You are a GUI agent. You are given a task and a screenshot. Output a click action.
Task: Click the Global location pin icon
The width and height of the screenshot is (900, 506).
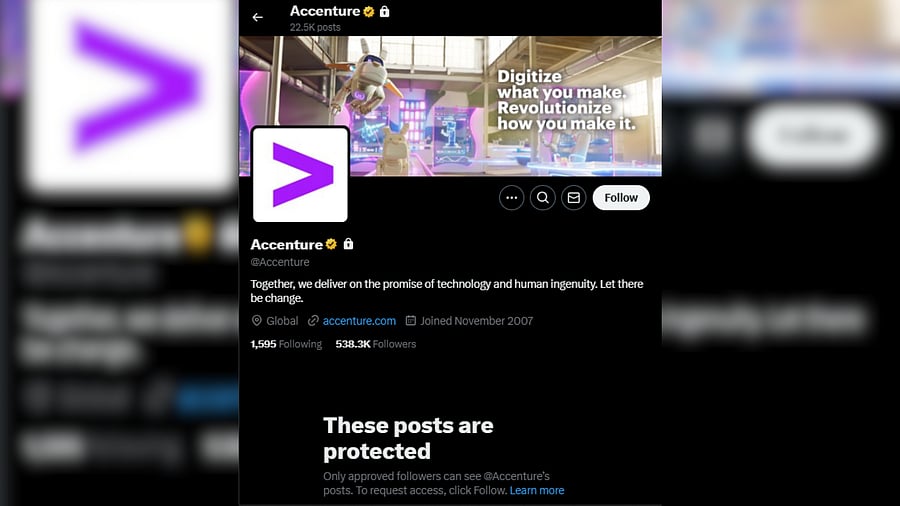[257, 321]
